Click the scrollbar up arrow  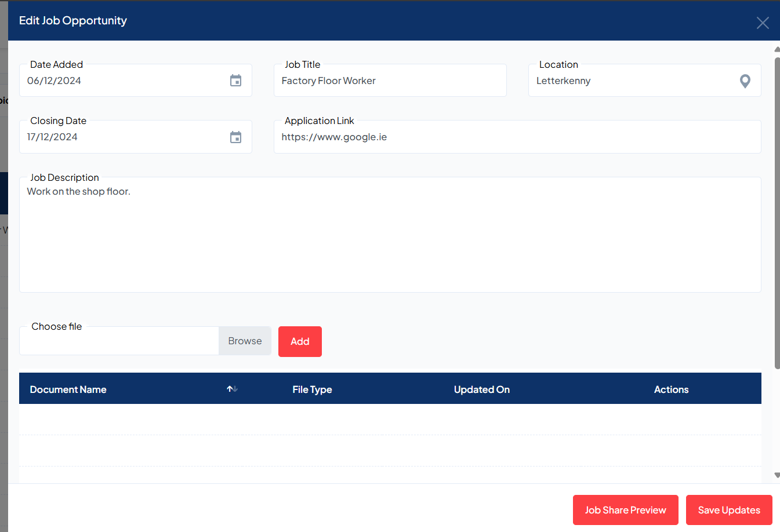777,49
